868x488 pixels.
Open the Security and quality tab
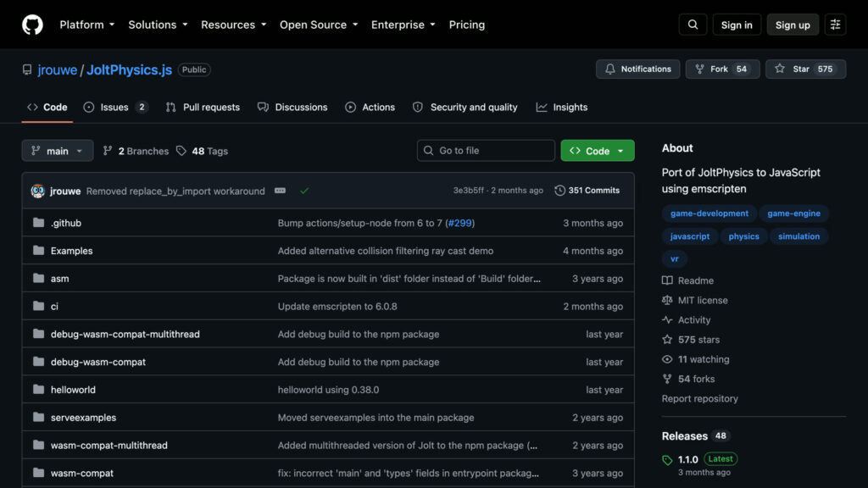click(465, 108)
